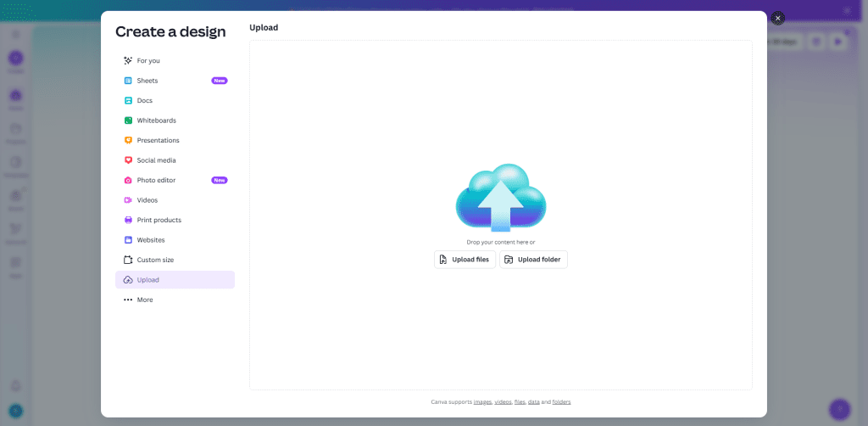The width and height of the screenshot is (868, 426).
Task: Click the Upload folder button
Action: coord(534,260)
